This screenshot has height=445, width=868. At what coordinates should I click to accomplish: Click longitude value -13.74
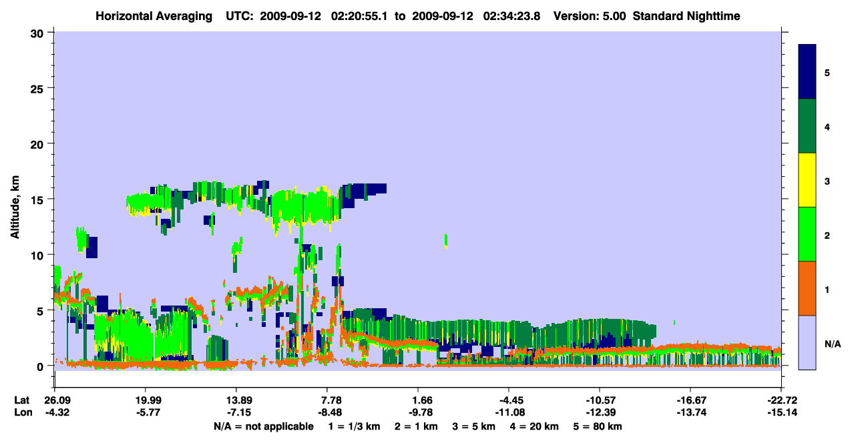tap(690, 412)
